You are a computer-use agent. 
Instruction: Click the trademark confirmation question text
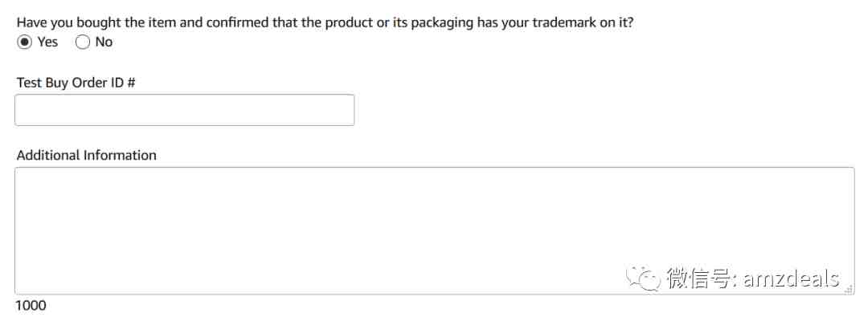(x=325, y=23)
